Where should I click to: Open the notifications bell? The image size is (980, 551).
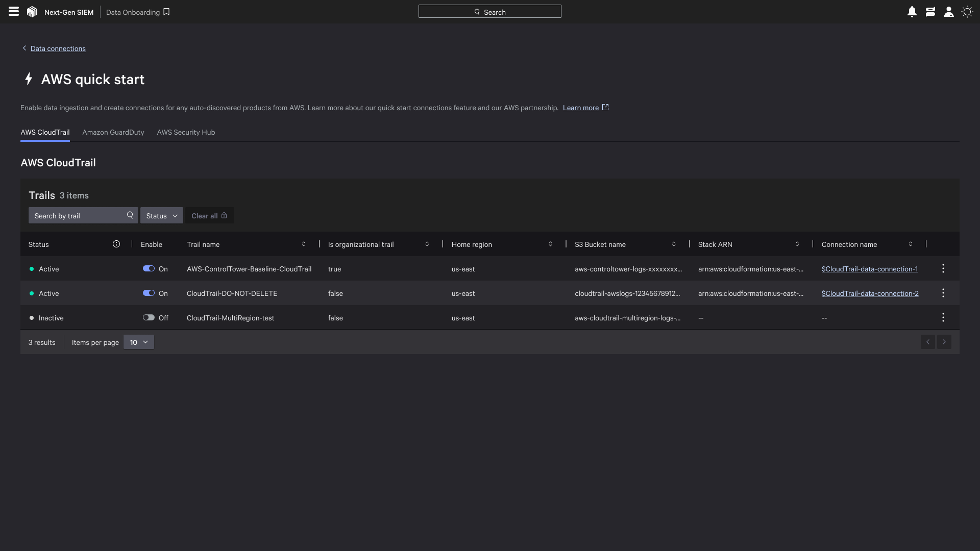pos(912,12)
